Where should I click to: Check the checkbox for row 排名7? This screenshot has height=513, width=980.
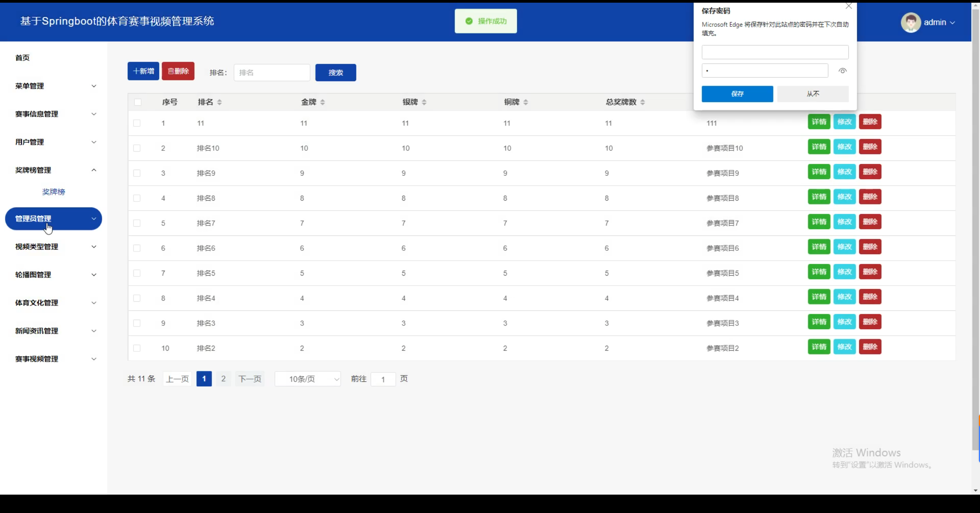[x=137, y=223]
